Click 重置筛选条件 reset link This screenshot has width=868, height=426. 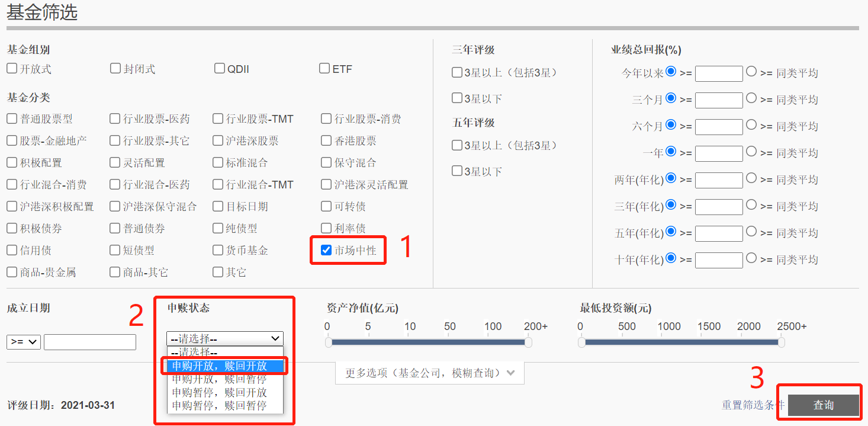click(x=753, y=405)
